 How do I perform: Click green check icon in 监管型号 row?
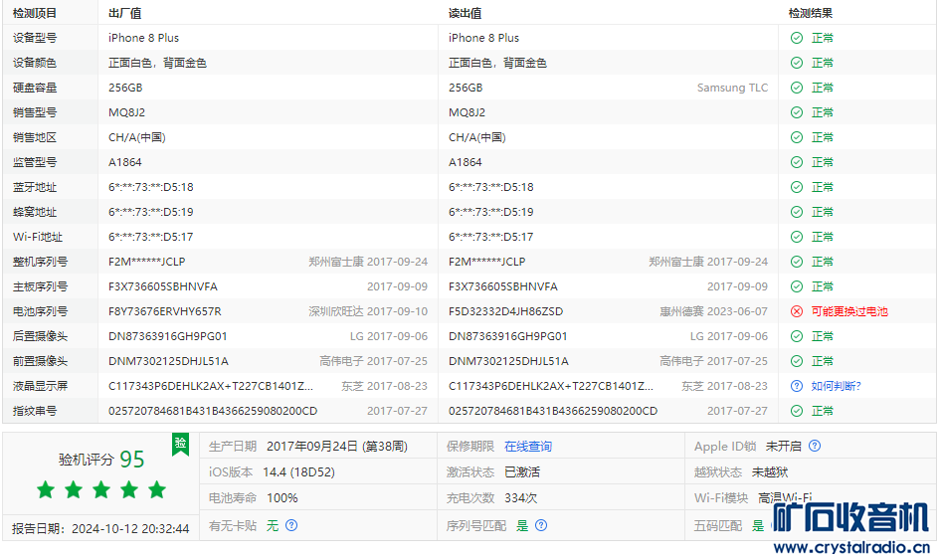[796, 162]
